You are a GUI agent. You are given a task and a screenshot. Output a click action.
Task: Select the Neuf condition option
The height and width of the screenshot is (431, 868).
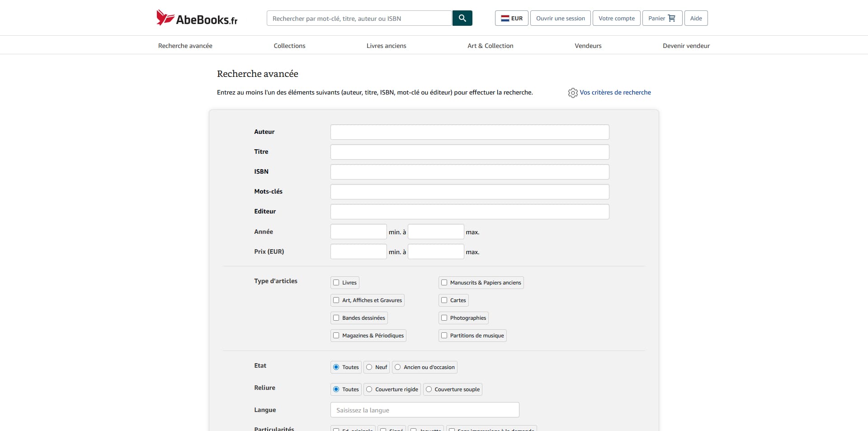369,367
